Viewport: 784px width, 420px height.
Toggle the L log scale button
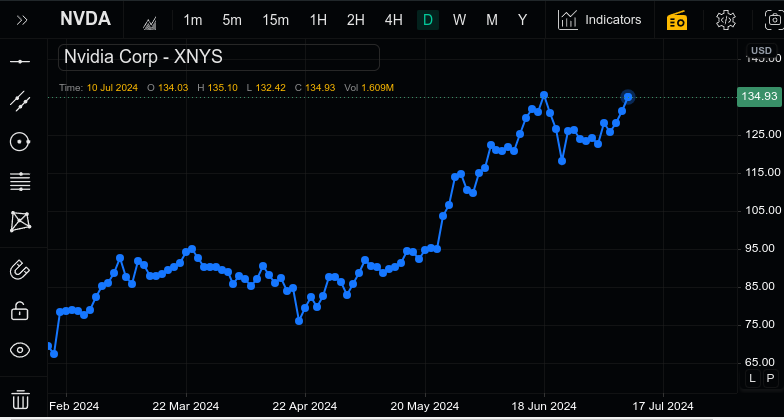point(752,378)
